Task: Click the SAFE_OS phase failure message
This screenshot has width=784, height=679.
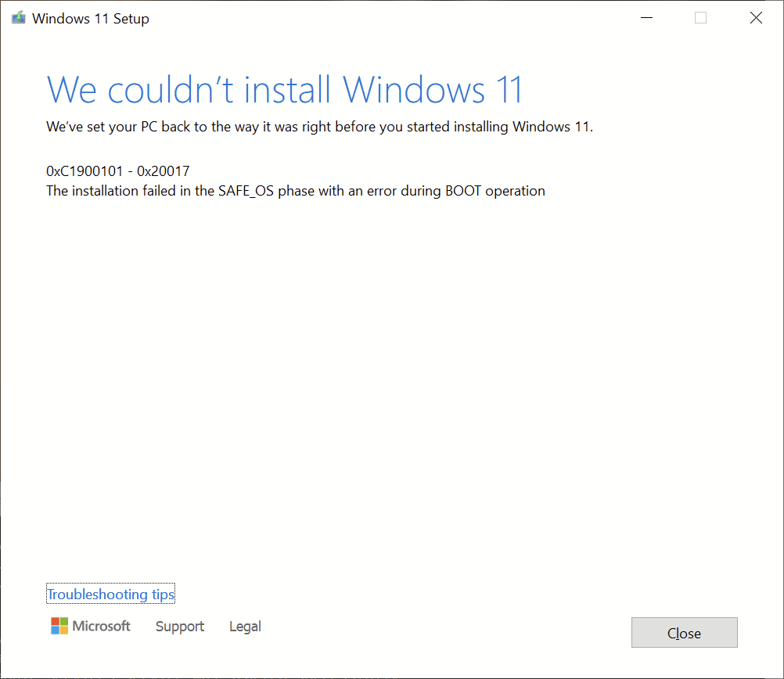Action: pyautogui.click(x=296, y=191)
